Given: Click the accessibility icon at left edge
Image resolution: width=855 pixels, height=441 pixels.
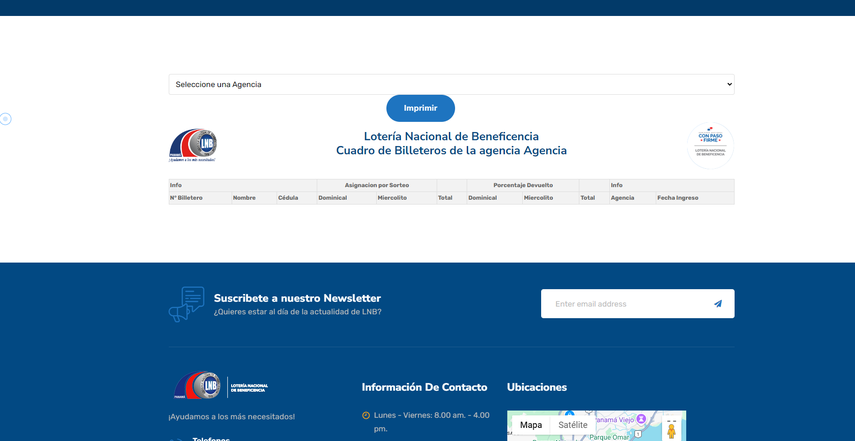Looking at the screenshot, I should [x=5, y=119].
